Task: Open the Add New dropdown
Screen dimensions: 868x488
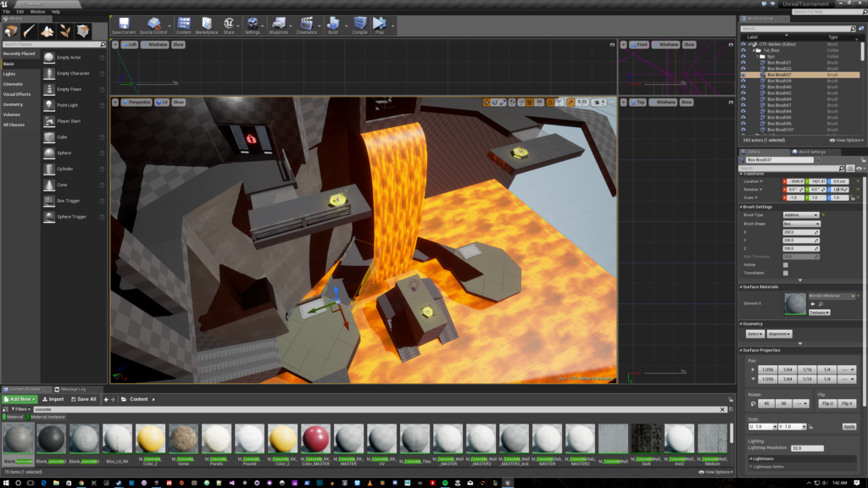Action: coord(20,399)
